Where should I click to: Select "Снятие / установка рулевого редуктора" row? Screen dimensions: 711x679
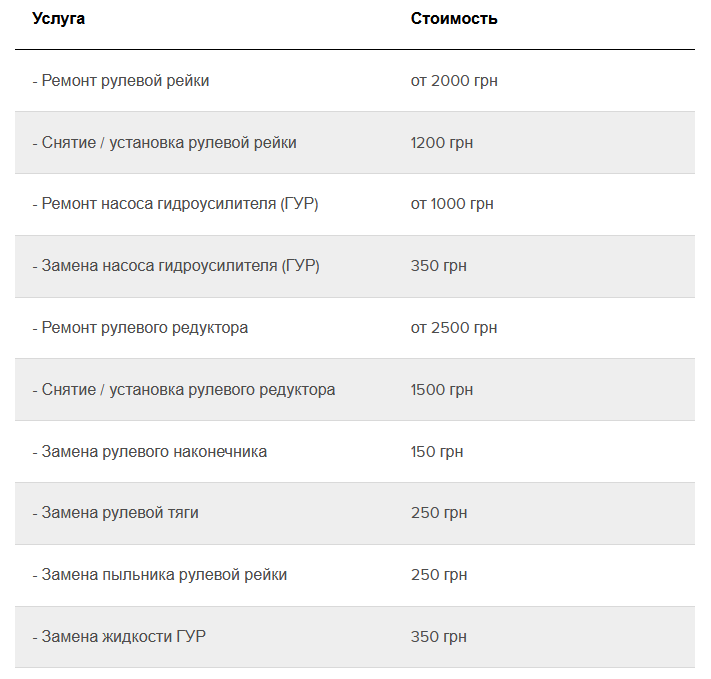pos(184,390)
